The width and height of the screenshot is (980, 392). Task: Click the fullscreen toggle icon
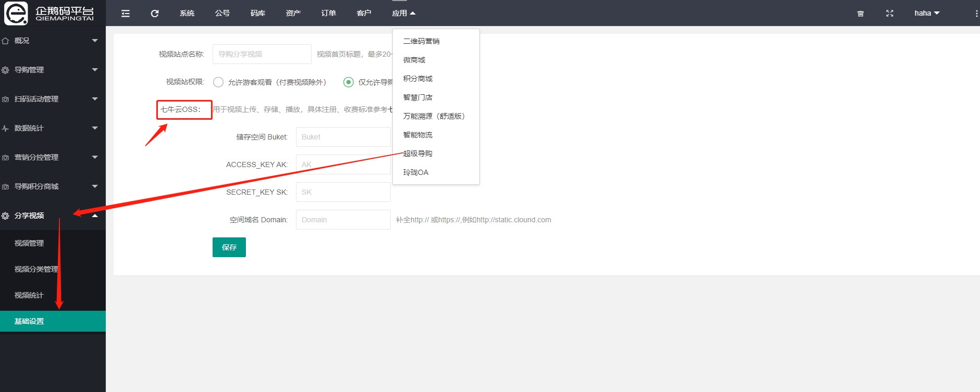pos(890,14)
